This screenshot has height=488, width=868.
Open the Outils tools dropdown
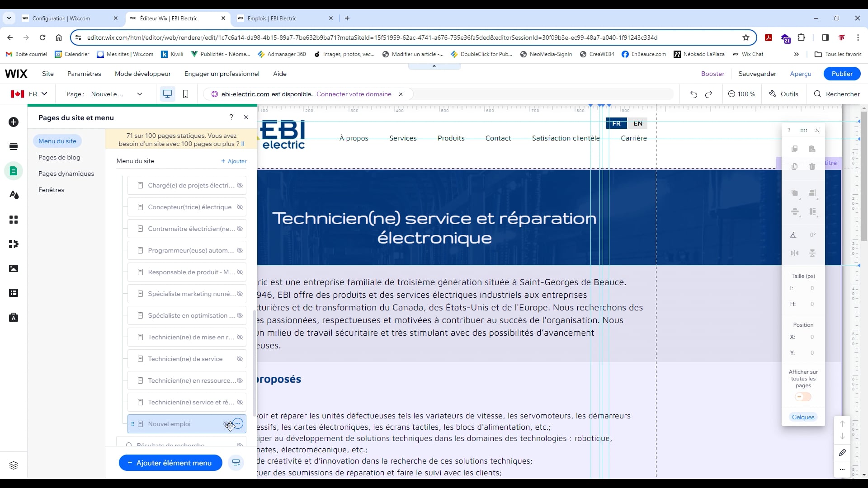[784, 94]
